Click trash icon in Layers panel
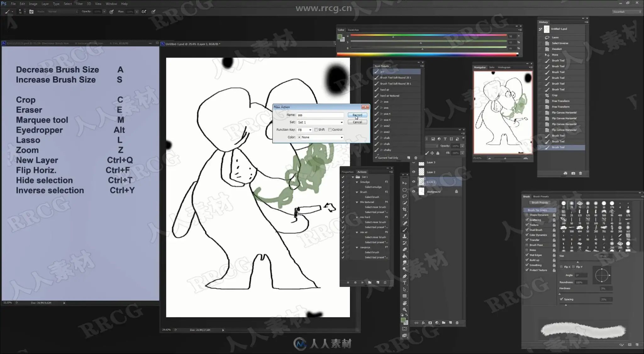This screenshot has height=354, width=644. point(457,323)
